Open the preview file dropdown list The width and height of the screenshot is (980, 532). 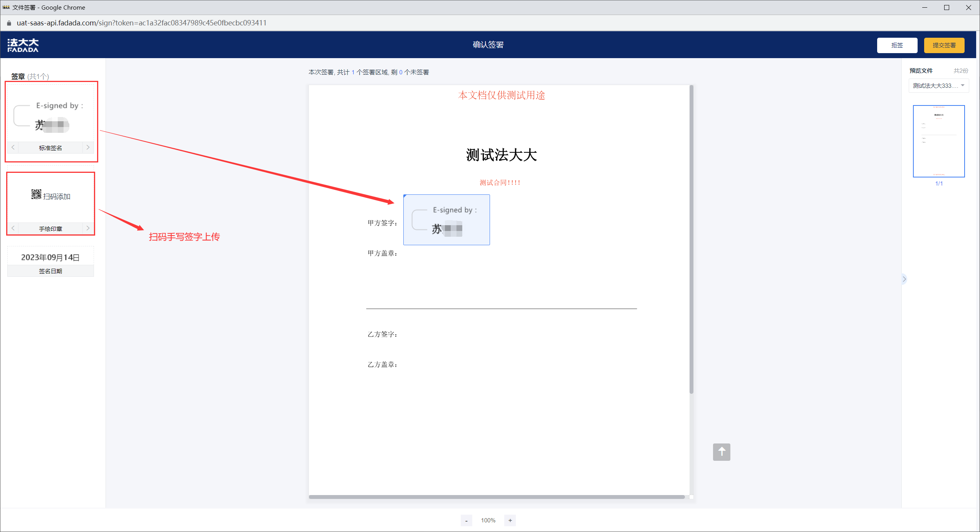tap(938, 85)
